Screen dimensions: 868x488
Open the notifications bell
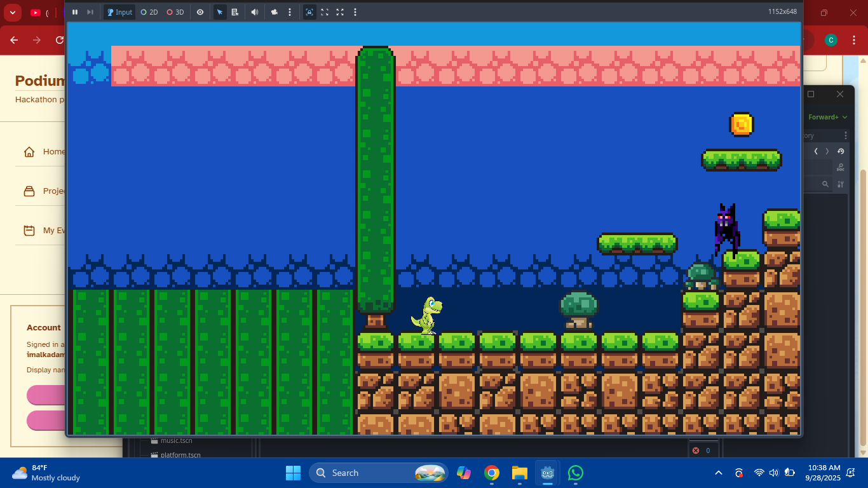[851, 473]
